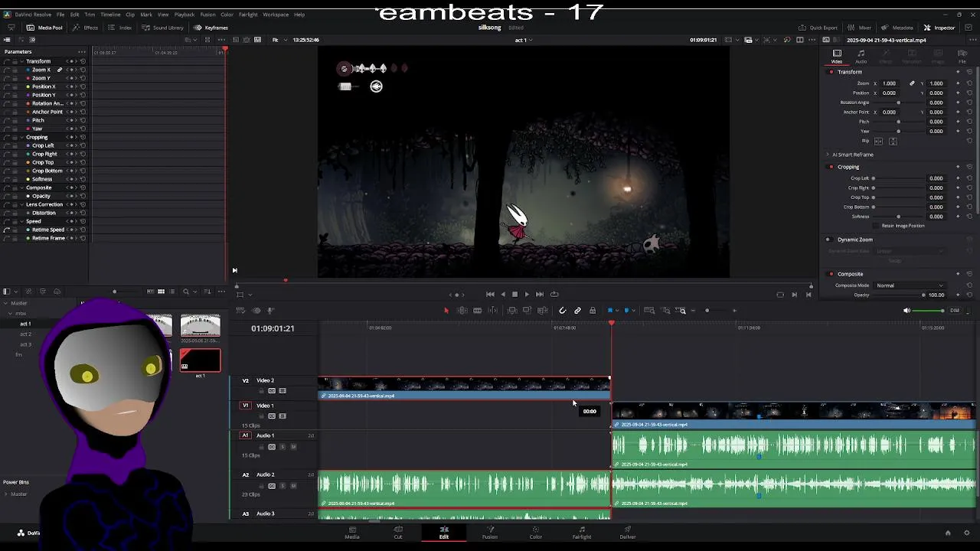Collapse the Speed group in Parameters
Screen dimensions: 980x551
[x=22, y=221]
